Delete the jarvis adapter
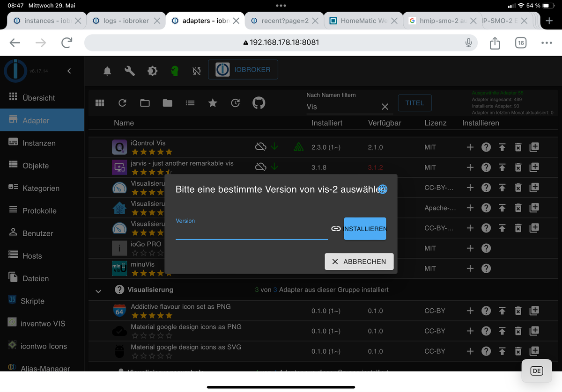The height and width of the screenshot is (392, 562). tap(518, 167)
